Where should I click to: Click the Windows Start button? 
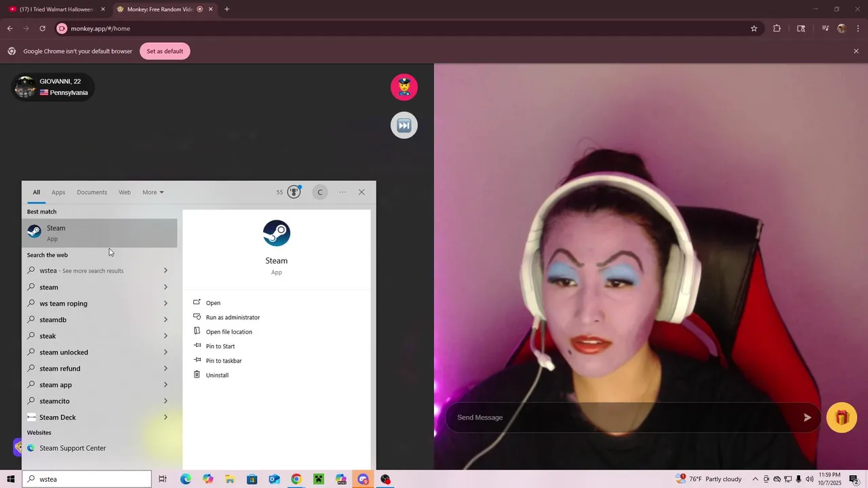tap(11, 479)
